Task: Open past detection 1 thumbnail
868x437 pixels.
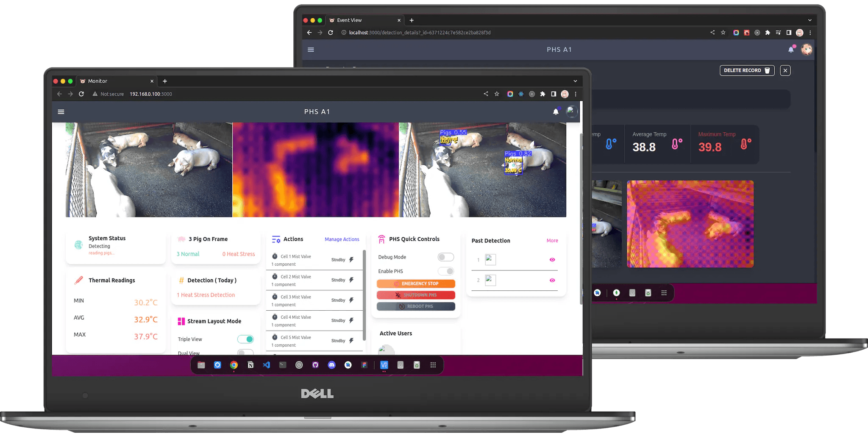Action: pyautogui.click(x=490, y=260)
